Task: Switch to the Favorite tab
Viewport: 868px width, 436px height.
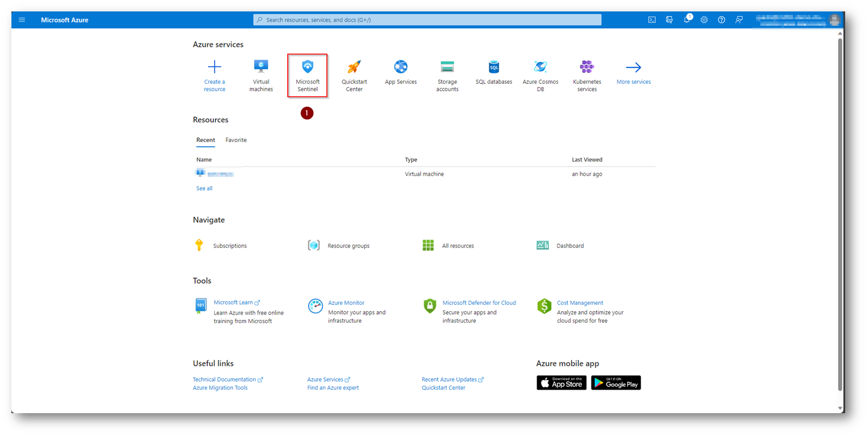Action: [x=236, y=140]
